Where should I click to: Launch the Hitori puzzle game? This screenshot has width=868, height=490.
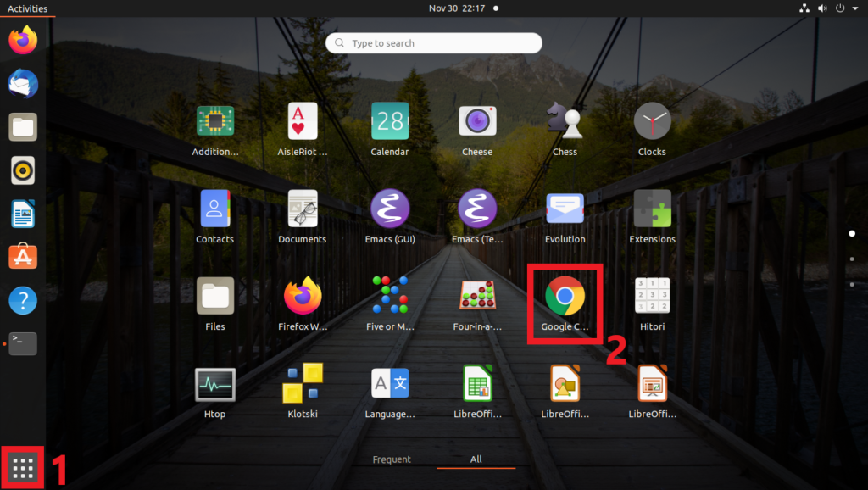pos(652,297)
